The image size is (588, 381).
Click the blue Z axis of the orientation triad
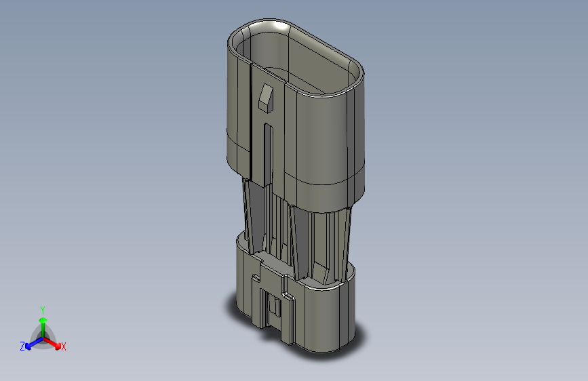click(33, 344)
